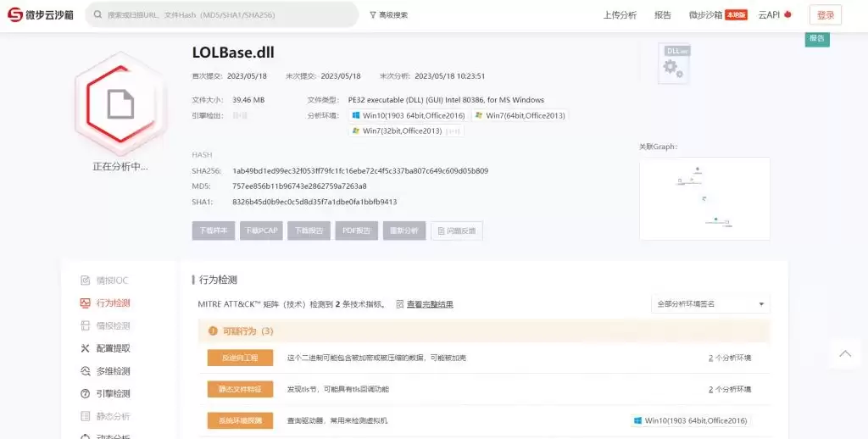Click the 下载报告 download report button
868x439 pixels.
(x=309, y=231)
